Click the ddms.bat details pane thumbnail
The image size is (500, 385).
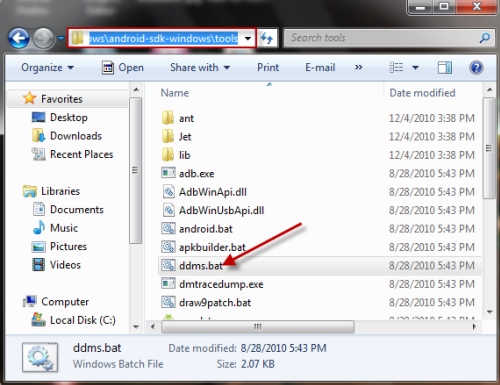(40, 357)
